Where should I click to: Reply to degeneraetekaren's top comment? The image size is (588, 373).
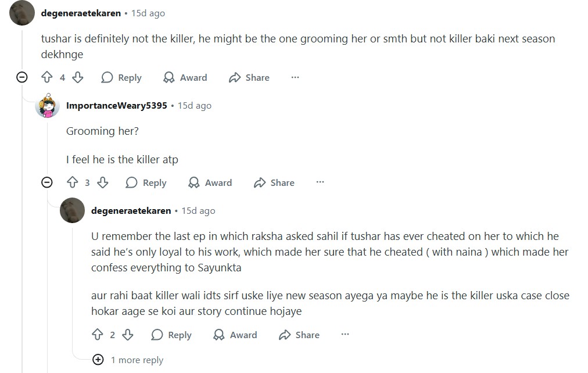tap(121, 77)
